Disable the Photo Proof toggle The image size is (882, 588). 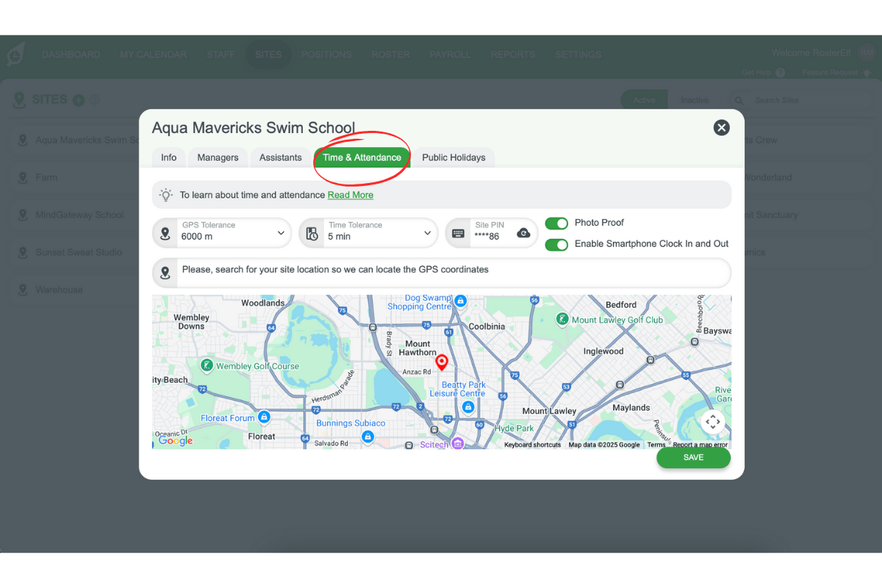coord(556,223)
